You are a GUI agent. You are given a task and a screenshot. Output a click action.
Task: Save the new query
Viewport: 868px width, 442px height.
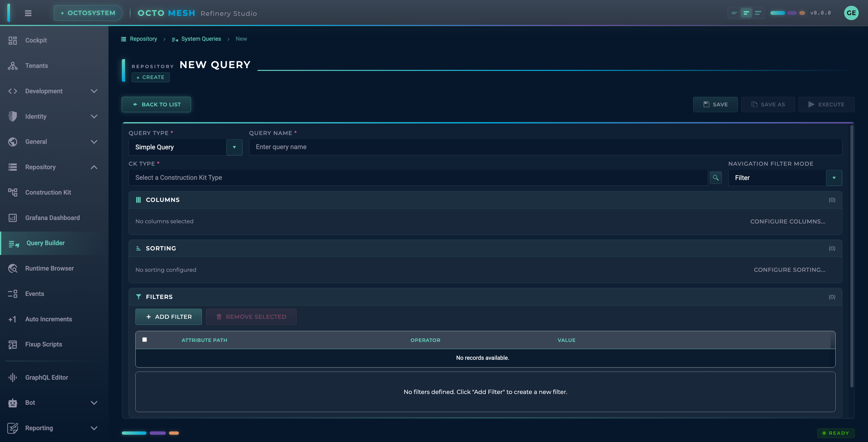point(715,105)
